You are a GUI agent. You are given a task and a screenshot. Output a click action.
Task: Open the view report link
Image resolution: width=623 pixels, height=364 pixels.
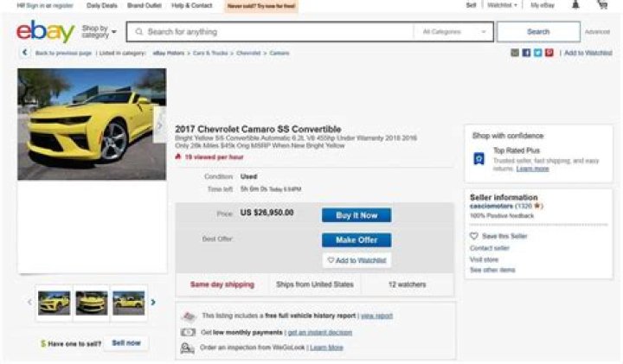coord(376,316)
